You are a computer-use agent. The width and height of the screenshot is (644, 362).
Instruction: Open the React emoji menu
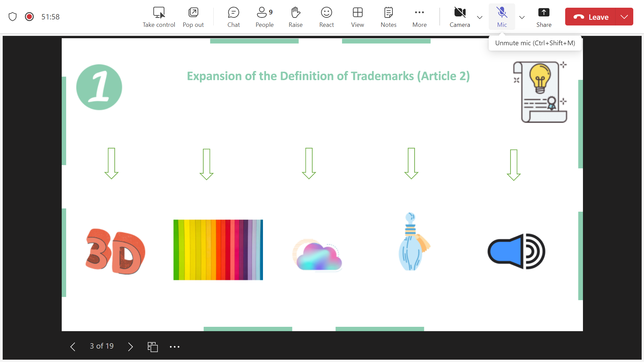(326, 17)
